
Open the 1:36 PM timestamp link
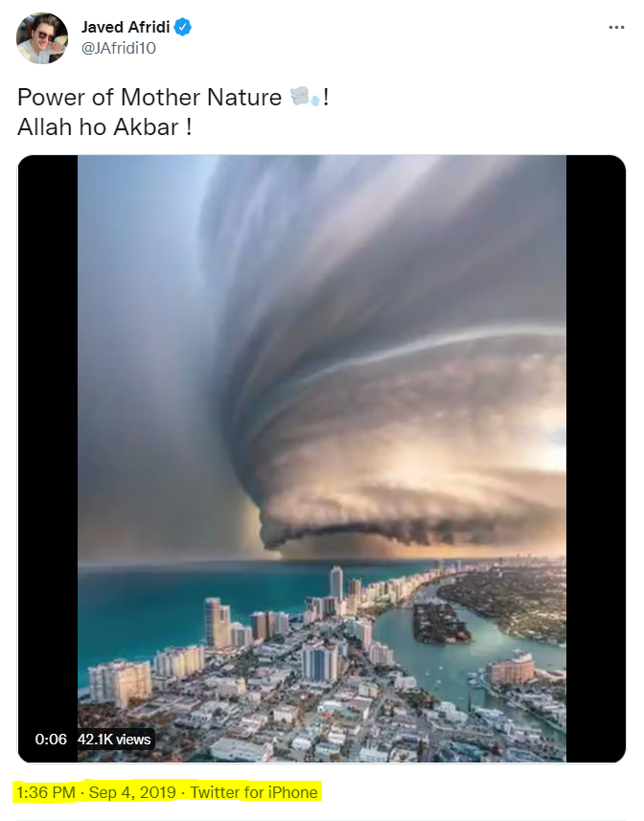tap(46, 792)
